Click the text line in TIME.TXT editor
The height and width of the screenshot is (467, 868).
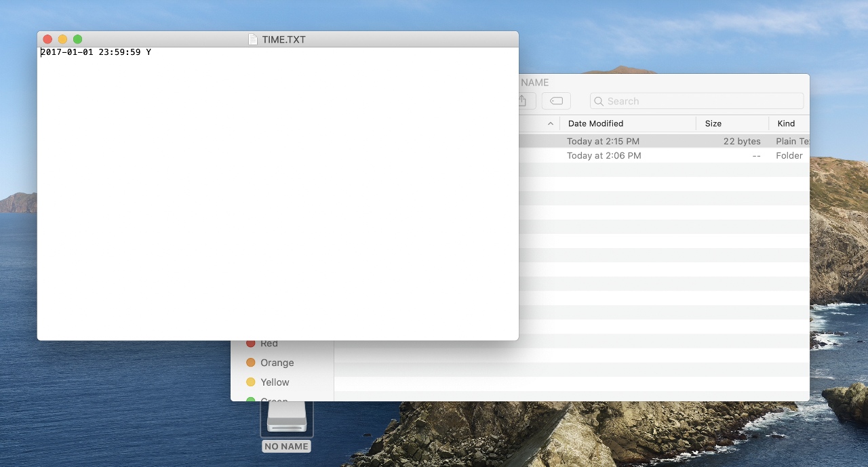coord(96,52)
